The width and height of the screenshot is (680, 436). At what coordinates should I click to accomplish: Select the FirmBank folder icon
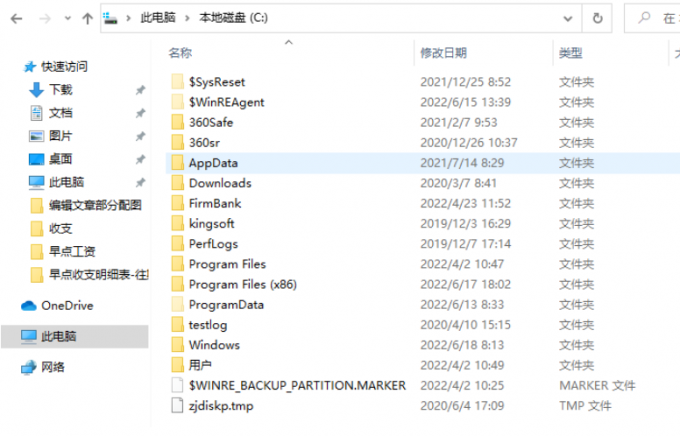[177, 203]
